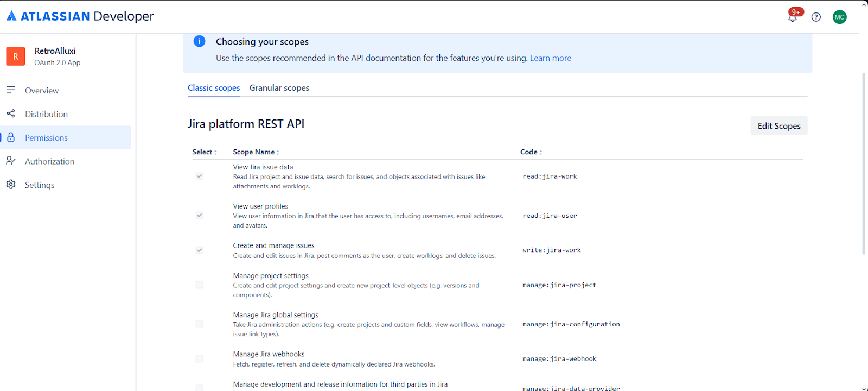Click the Manage Jira webhooks scope name

[x=269, y=354]
